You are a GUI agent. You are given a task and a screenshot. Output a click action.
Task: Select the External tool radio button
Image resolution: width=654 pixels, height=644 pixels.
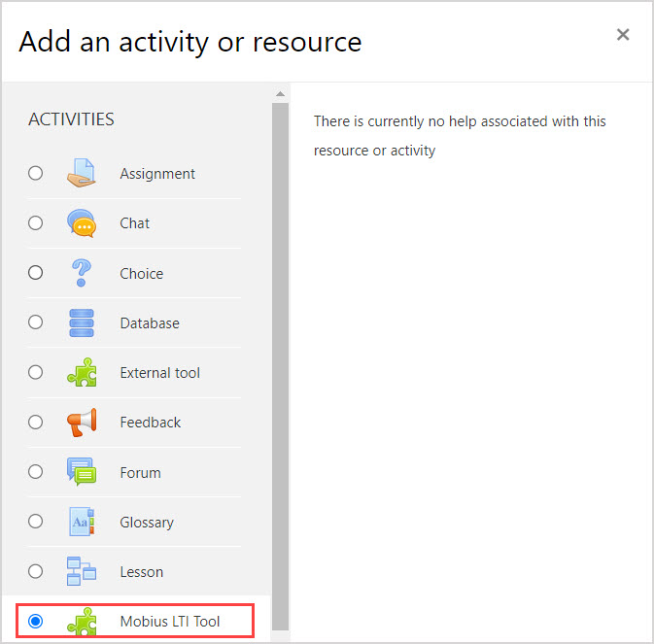point(35,372)
